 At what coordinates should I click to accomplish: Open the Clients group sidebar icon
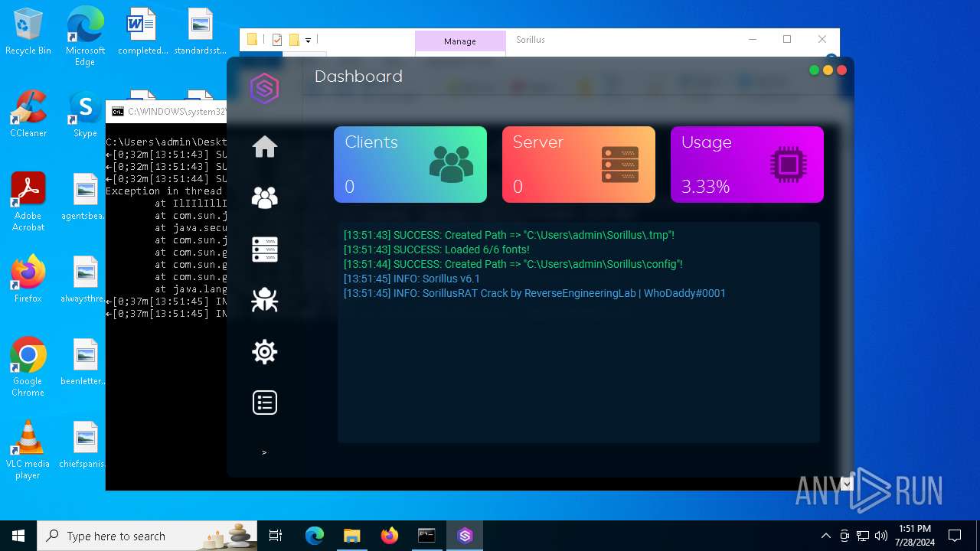point(265,198)
